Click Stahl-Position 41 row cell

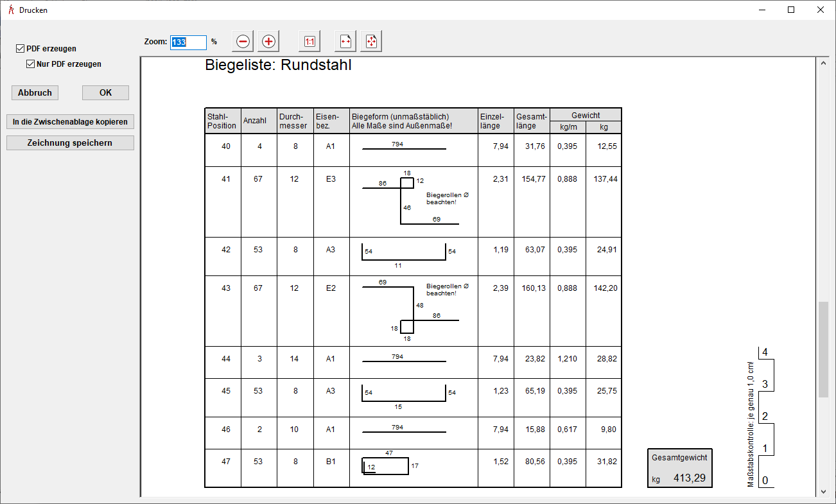[x=225, y=179]
